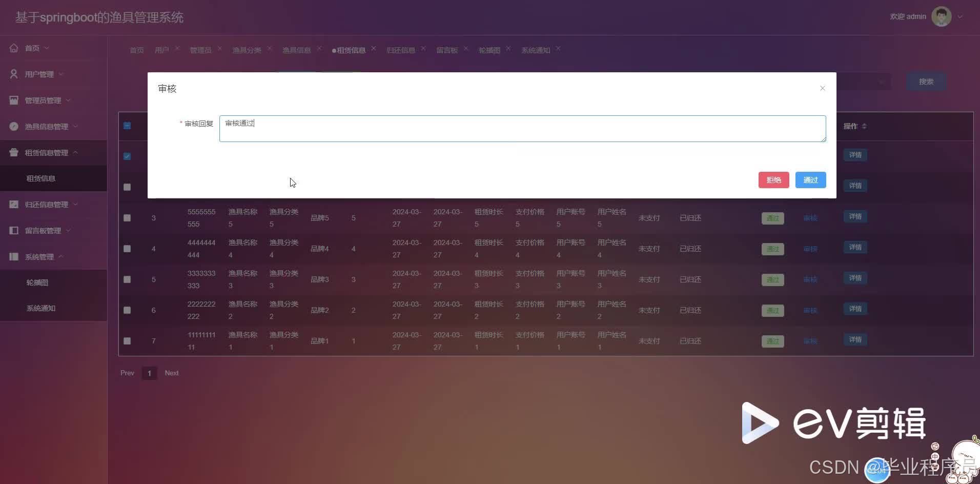Click the 系统管理 sidebar icon
The width and height of the screenshot is (980, 484).
[x=14, y=256]
